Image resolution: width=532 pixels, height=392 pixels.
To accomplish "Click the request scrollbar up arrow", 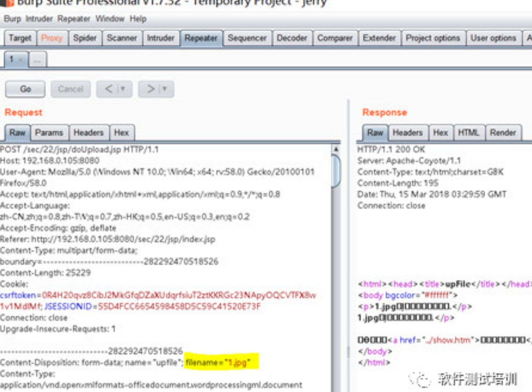I will click(x=336, y=149).
